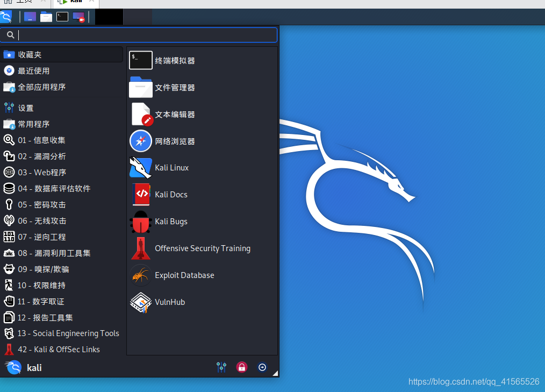
Task: Open the Kali Docs book icon
Action: [x=141, y=195]
